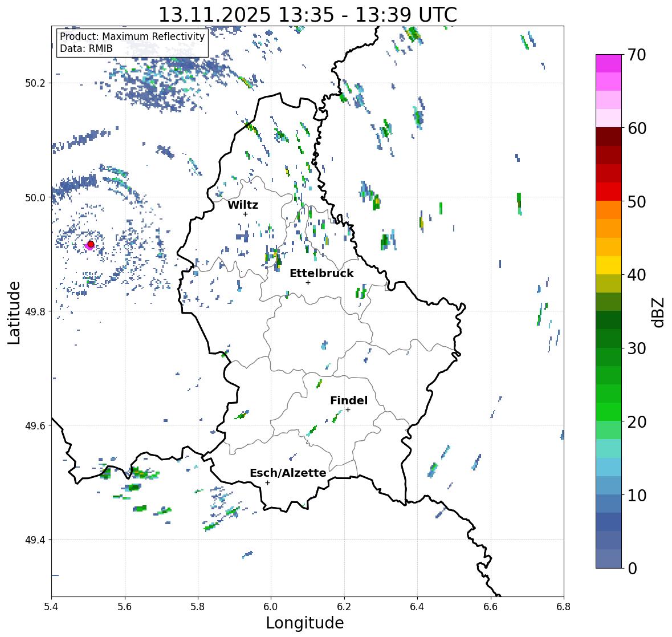Viewport: 672px width, 637px height.
Task: Select the Esch/Alzette station label
Action: (x=288, y=473)
